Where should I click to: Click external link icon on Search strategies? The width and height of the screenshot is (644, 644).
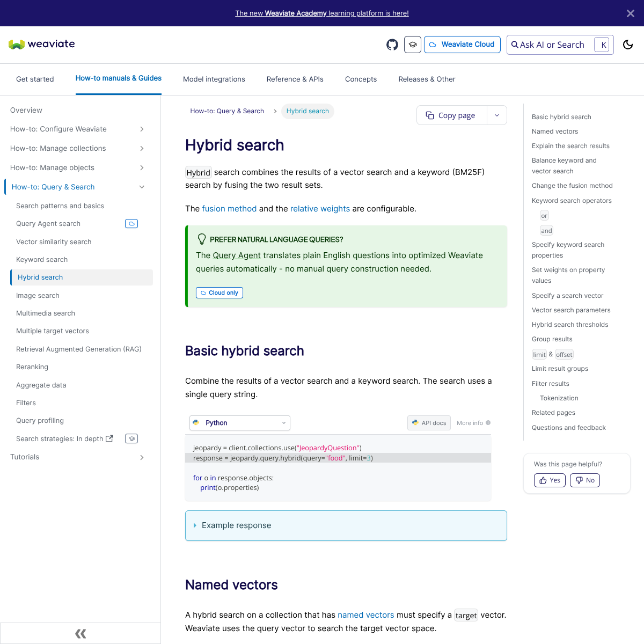(109, 438)
